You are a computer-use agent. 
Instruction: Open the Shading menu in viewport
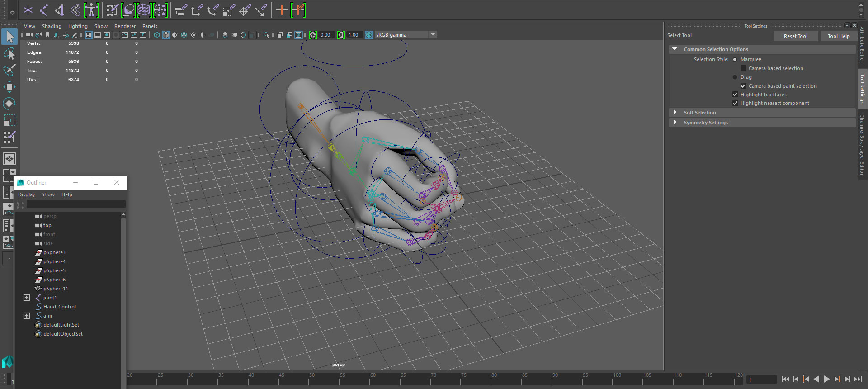52,26
